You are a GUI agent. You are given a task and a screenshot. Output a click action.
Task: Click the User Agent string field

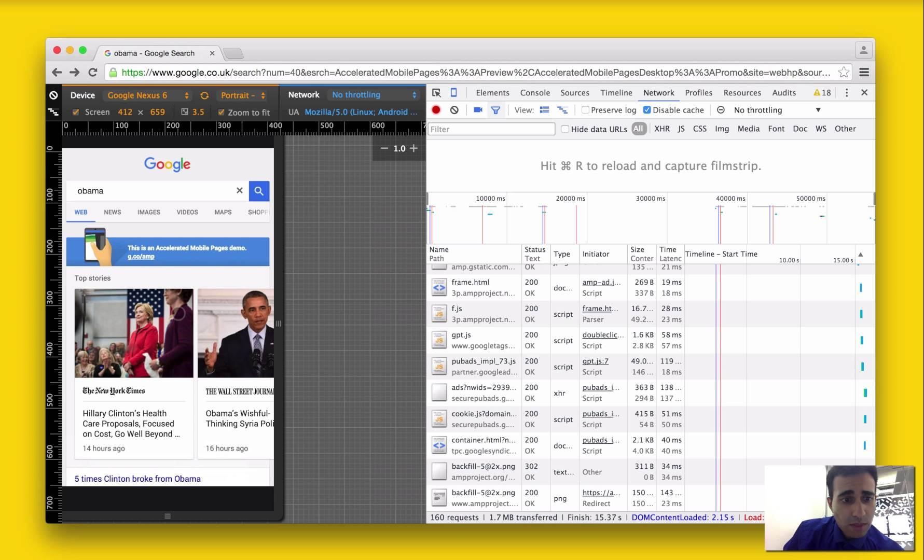(x=361, y=112)
